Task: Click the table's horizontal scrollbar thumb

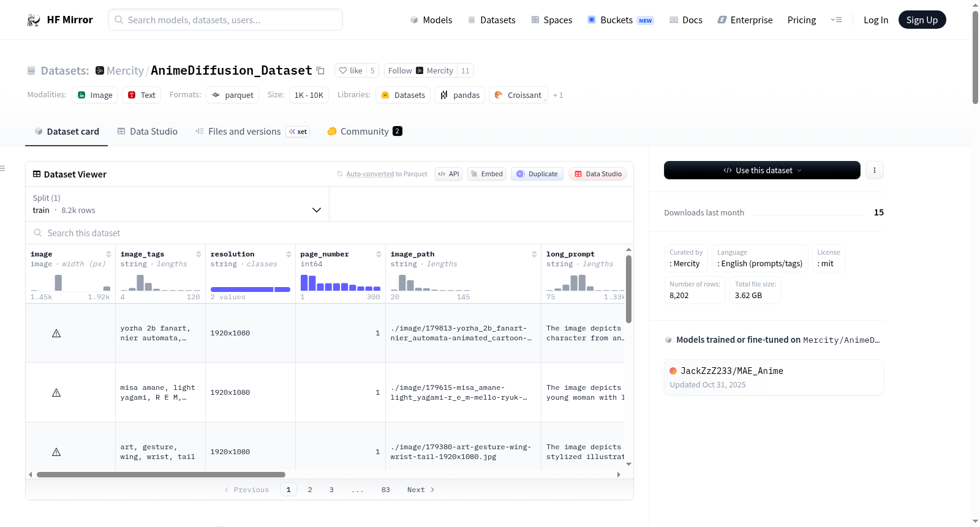Action: point(161,474)
